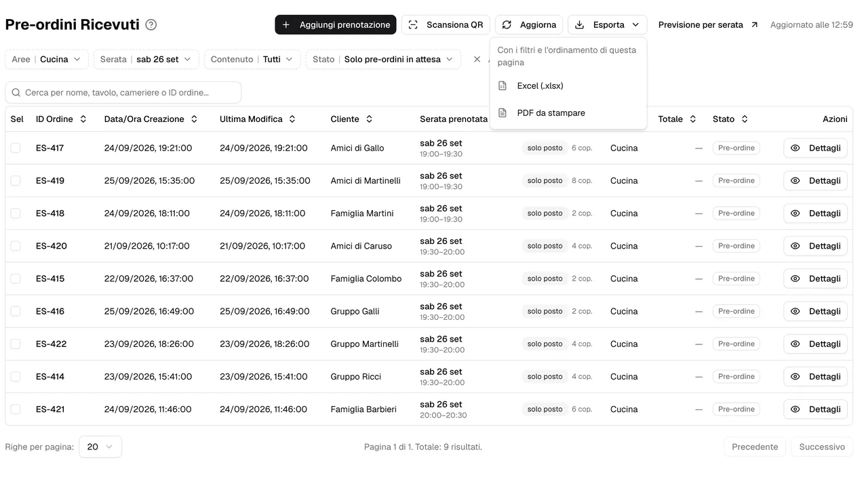The height and width of the screenshot is (488, 868).
Task: View Dettagli for order ES-417
Action: pyautogui.click(x=816, y=148)
